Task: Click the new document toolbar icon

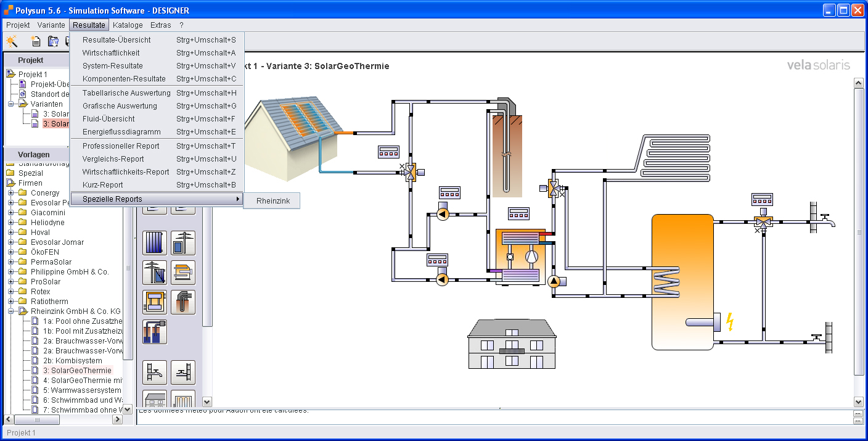Action: coord(36,41)
